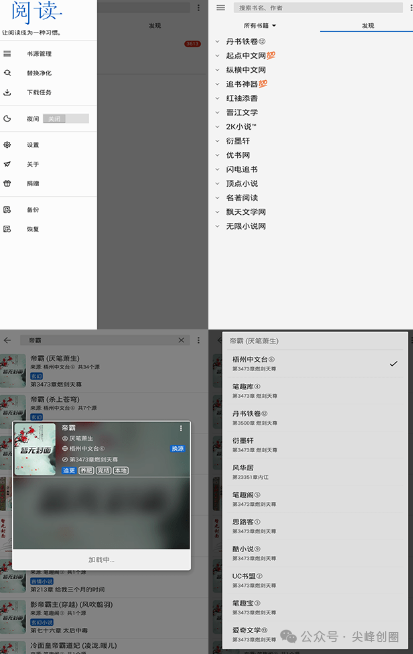413x654 pixels.
Task: Click the 换源 change source button
Action: 178,448
